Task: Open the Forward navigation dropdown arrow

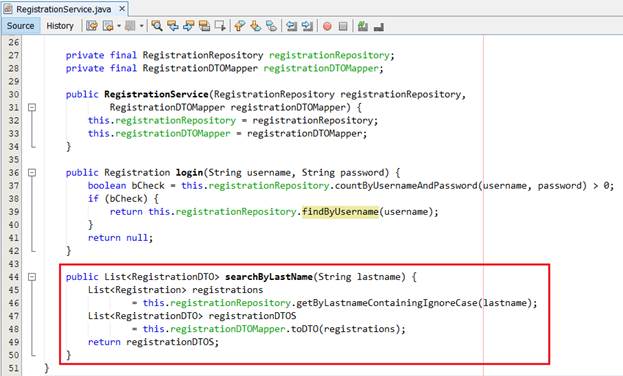Action: pos(141,26)
